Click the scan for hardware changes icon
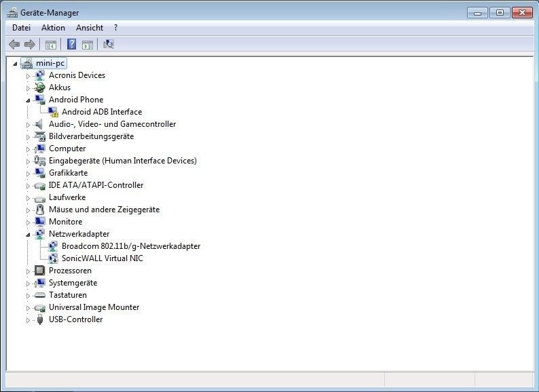The height and width of the screenshot is (392, 539). pyautogui.click(x=109, y=44)
